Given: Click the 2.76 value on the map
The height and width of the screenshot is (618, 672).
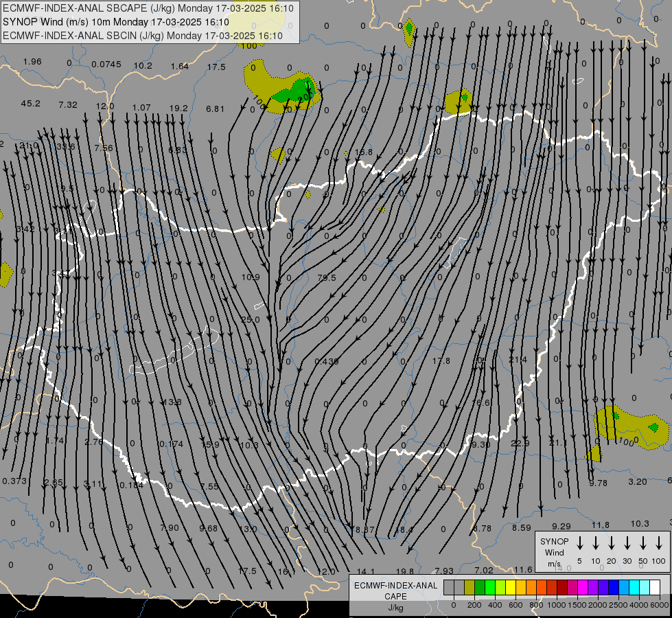Looking at the screenshot, I should pos(94,442).
